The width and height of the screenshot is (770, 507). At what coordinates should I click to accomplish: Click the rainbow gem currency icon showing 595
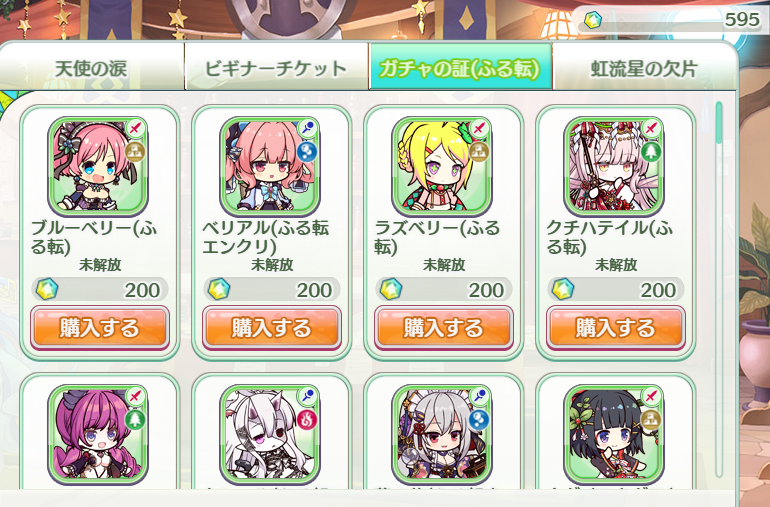[593, 20]
